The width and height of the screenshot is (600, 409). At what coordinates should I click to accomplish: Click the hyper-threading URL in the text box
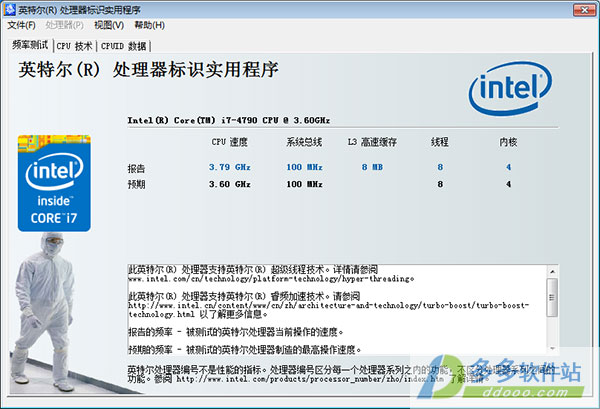click(x=271, y=279)
